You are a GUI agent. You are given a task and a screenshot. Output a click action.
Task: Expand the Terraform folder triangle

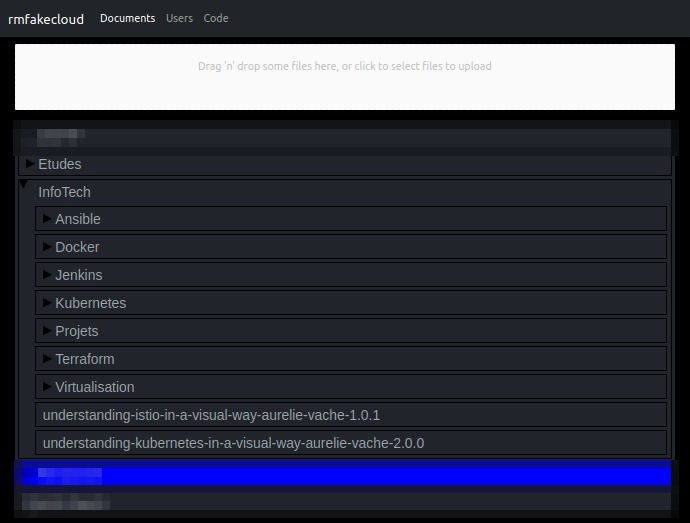(47, 358)
